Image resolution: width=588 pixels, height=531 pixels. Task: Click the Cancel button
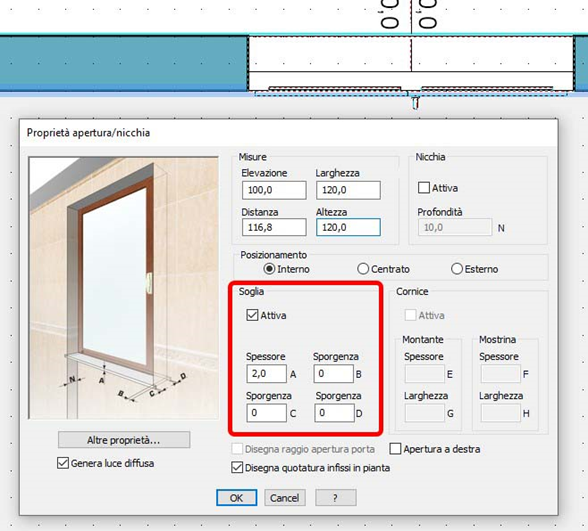(285, 498)
